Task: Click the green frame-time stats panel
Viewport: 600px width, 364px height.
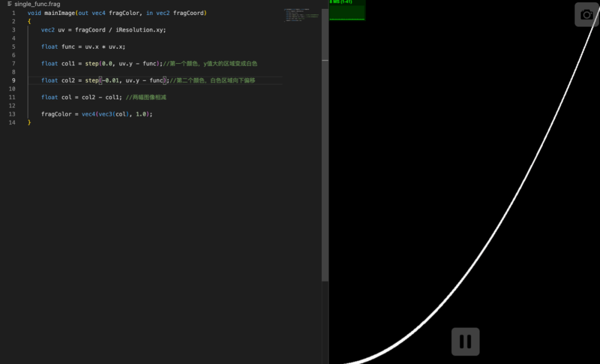Action: click(347, 10)
